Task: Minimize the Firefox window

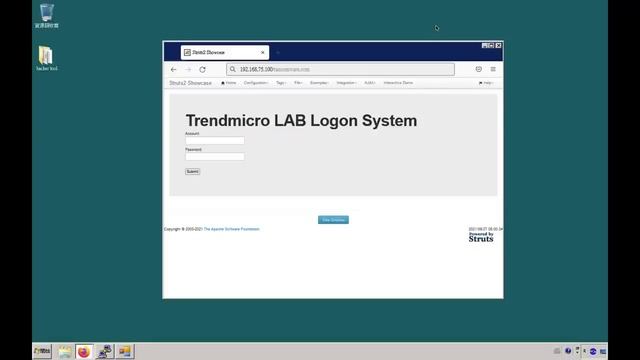Action: coord(484,46)
